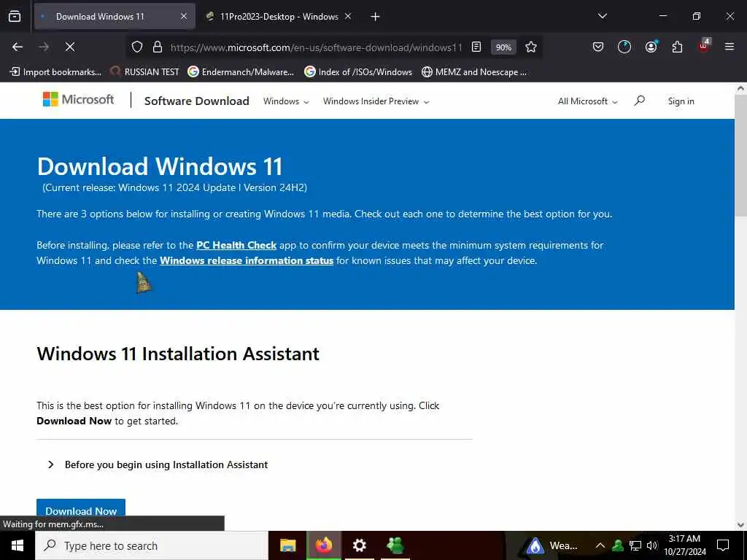The height and width of the screenshot is (560, 747).
Task: Show hidden system tray icons
Action: coord(600,545)
